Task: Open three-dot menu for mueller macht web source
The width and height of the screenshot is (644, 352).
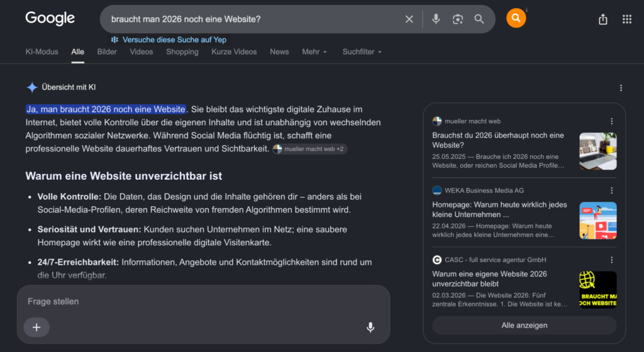Action: tap(611, 121)
